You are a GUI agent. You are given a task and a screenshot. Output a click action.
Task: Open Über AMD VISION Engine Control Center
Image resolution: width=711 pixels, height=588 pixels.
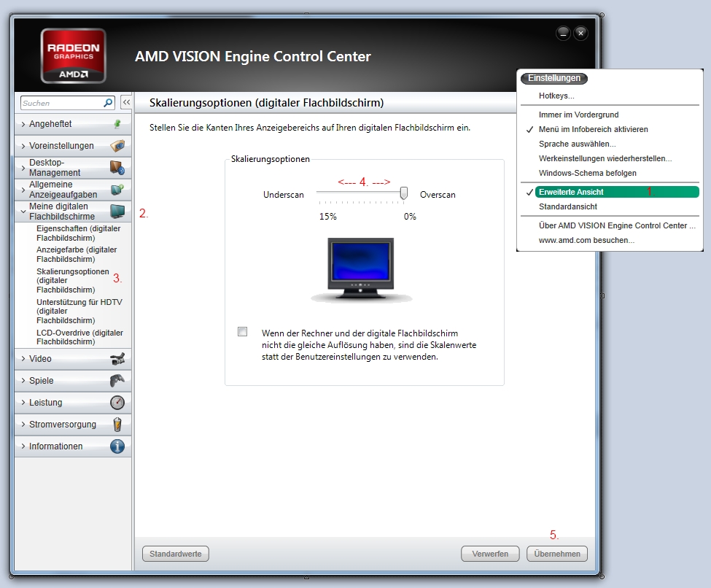point(617,225)
